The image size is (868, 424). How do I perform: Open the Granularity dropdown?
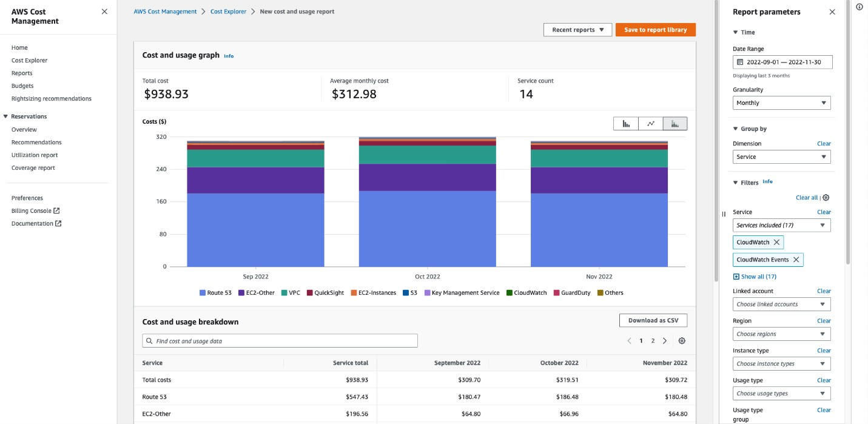click(x=781, y=103)
